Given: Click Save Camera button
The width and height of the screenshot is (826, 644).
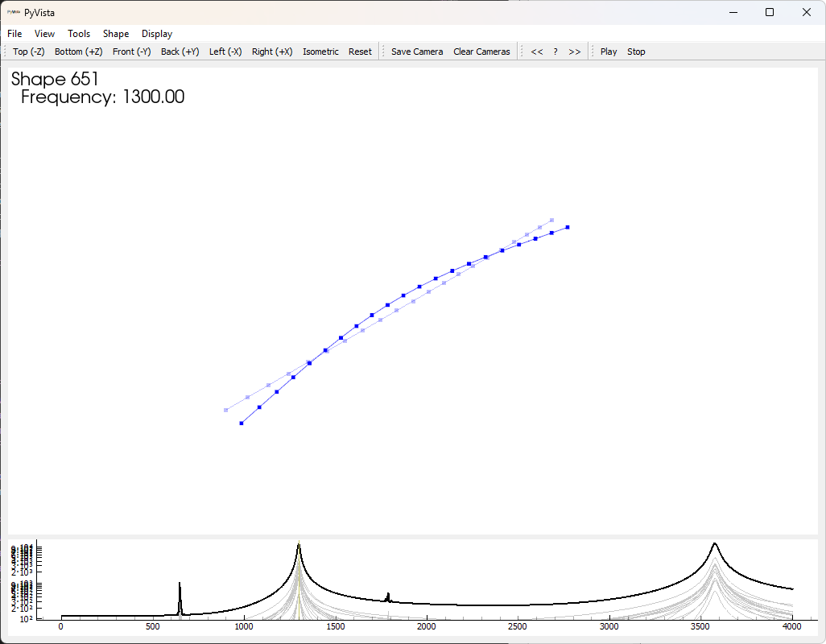Looking at the screenshot, I should tap(417, 52).
